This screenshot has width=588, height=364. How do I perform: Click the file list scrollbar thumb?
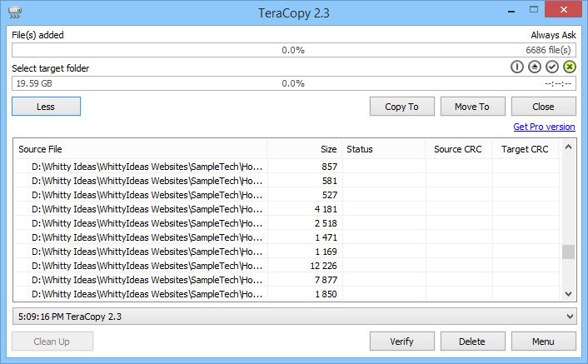[x=569, y=252]
